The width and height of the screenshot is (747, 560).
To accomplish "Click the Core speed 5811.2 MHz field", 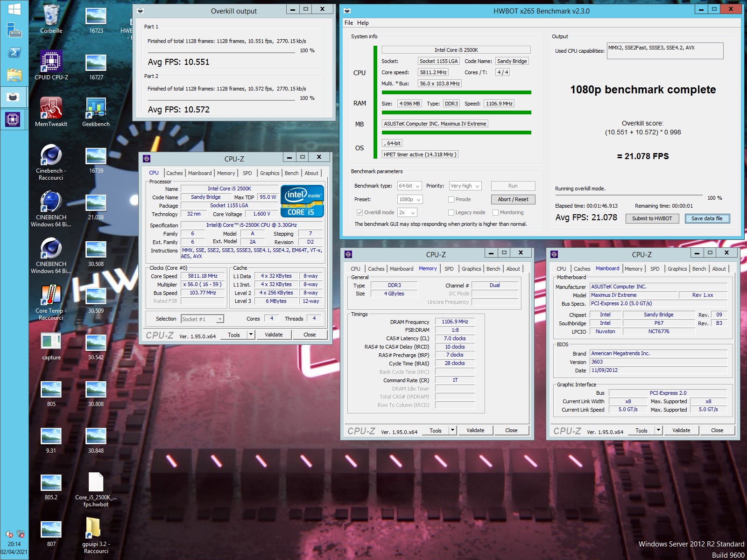I will [433, 72].
